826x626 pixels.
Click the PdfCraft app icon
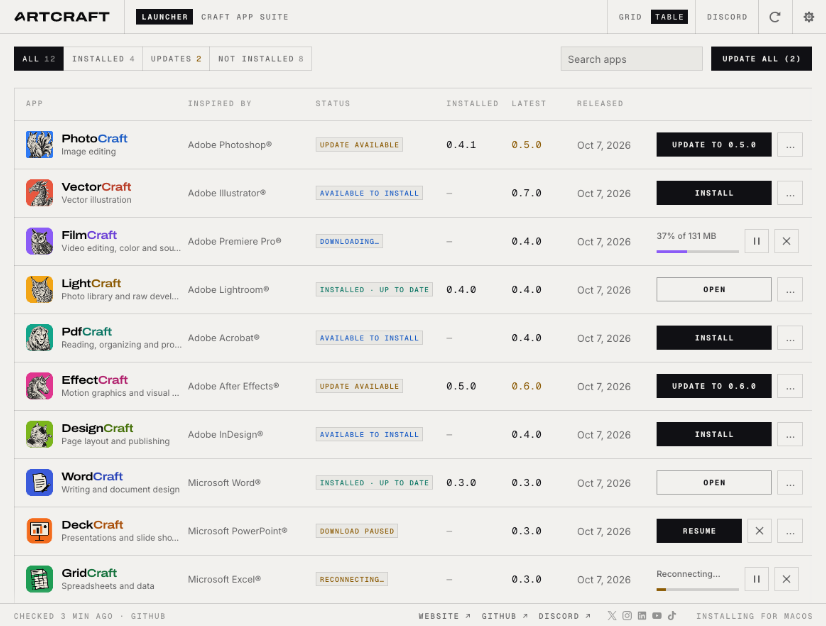pyautogui.click(x=40, y=338)
